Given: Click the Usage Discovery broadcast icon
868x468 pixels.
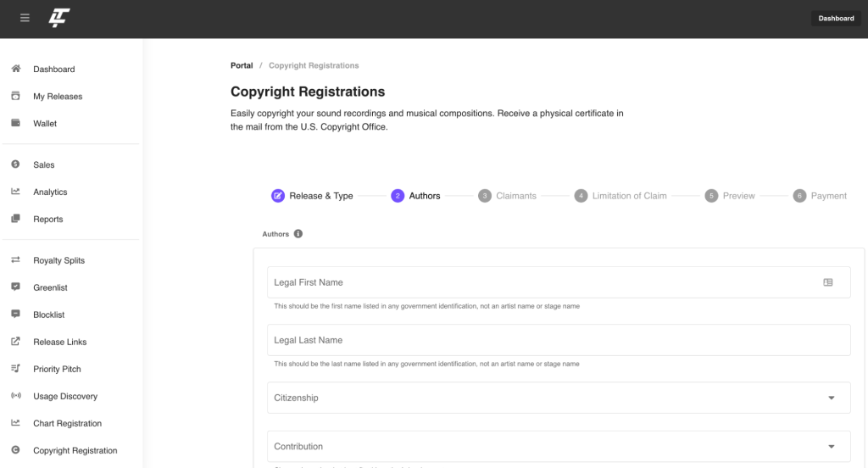Looking at the screenshot, I should [15, 395].
